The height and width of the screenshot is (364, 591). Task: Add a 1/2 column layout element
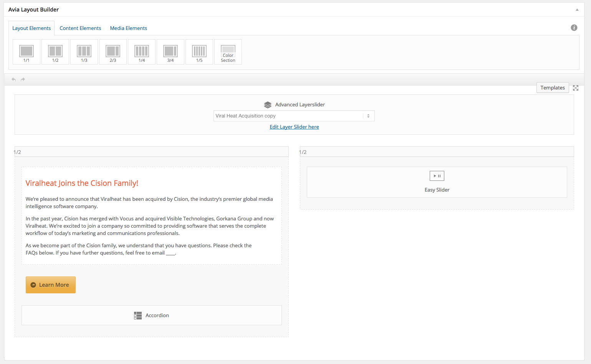(55, 52)
